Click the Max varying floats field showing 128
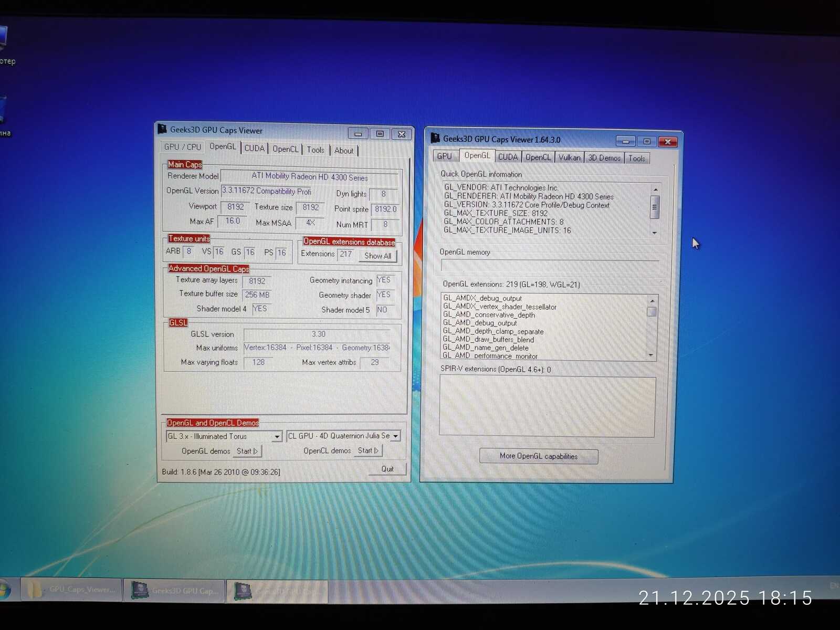 point(258,362)
